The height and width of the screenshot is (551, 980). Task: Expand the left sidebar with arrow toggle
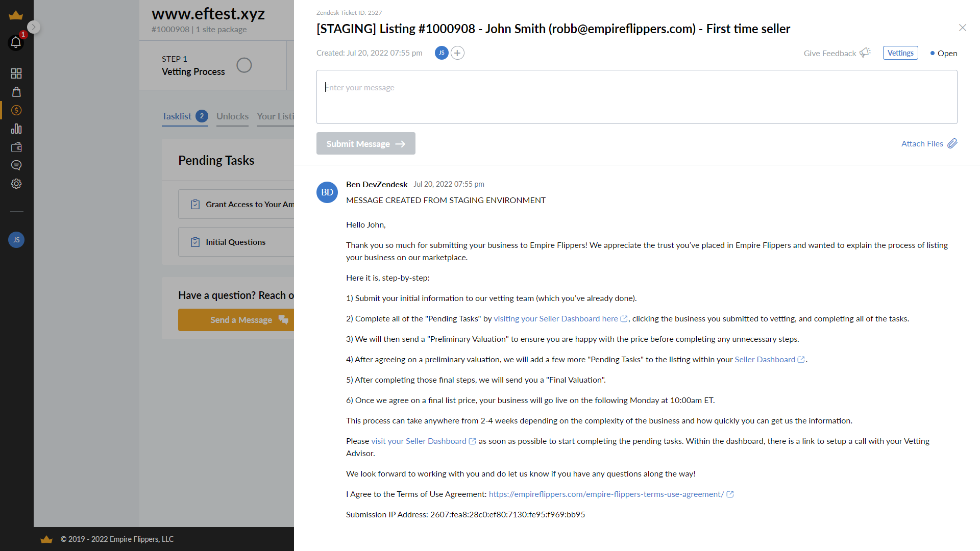(34, 27)
